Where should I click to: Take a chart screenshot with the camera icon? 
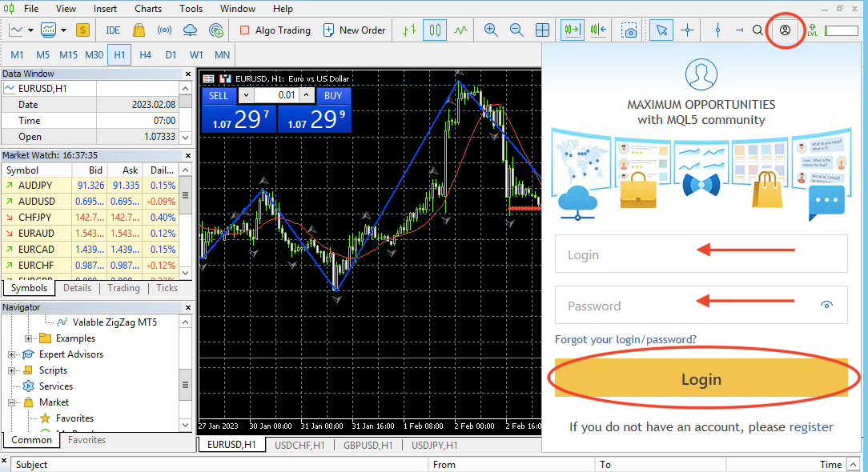click(x=629, y=30)
